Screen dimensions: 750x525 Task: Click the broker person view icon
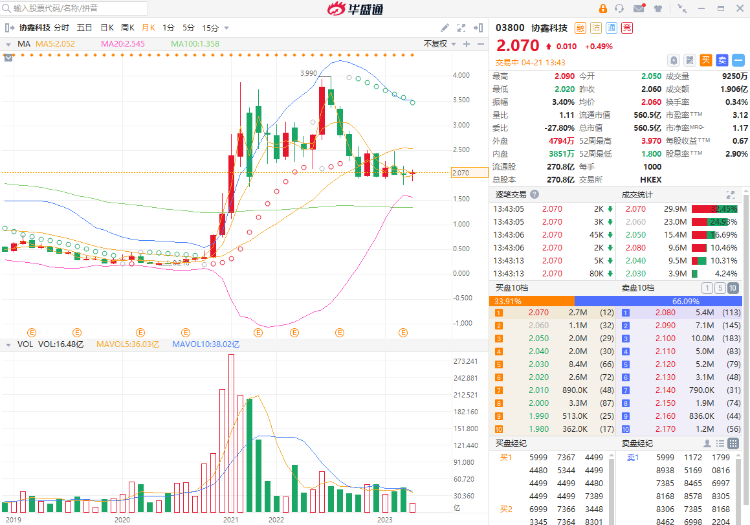[x=706, y=444]
